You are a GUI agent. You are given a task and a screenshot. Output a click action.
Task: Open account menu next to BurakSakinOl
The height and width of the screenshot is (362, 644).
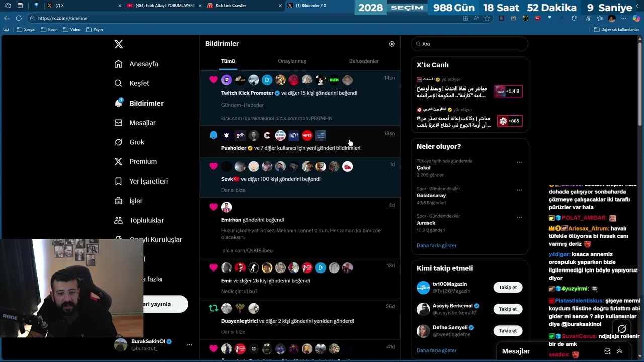pos(190,345)
